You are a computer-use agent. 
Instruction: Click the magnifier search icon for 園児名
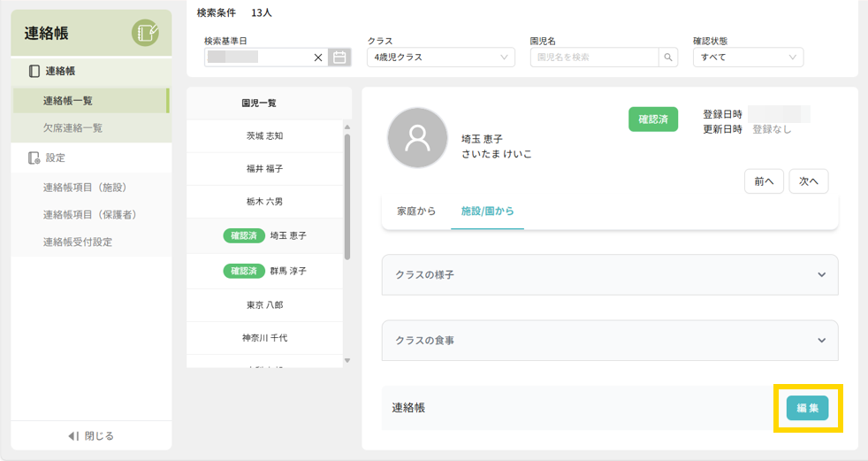point(669,58)
